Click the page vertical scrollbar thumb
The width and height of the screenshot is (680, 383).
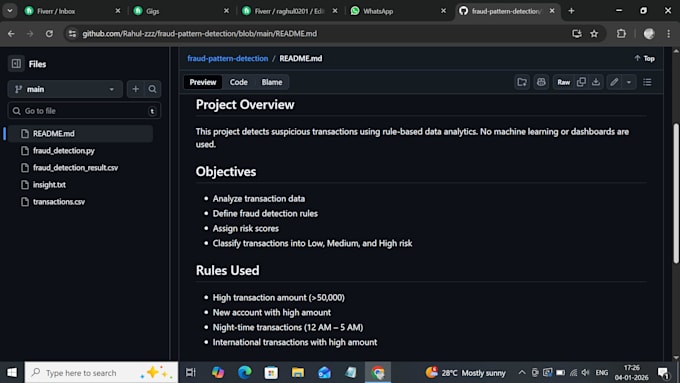coord(676,193)
